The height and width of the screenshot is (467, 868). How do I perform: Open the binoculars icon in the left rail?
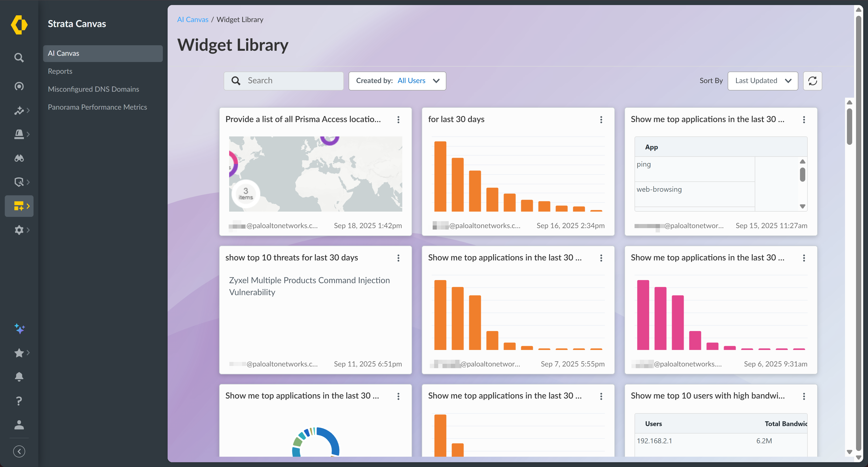coord(19,158)
